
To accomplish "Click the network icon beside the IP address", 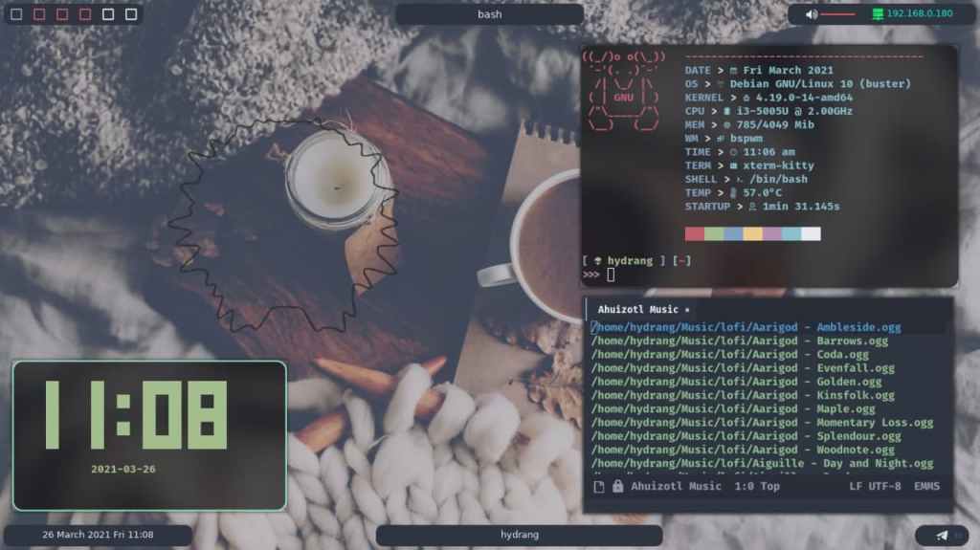I will click(x=877, y=14).
